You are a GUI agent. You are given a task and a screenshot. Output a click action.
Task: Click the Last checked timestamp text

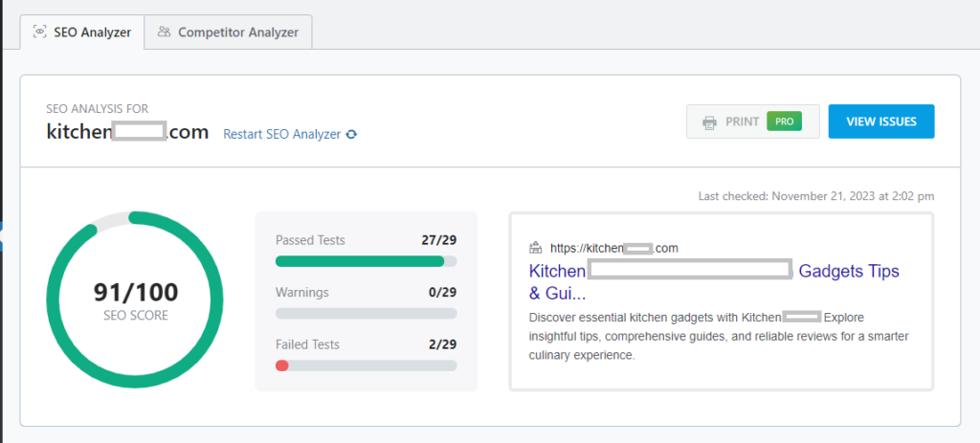click(x=816, y=196)
